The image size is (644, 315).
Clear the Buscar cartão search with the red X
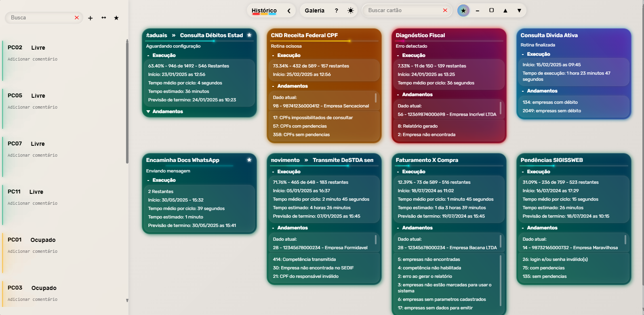pos(445,10)
